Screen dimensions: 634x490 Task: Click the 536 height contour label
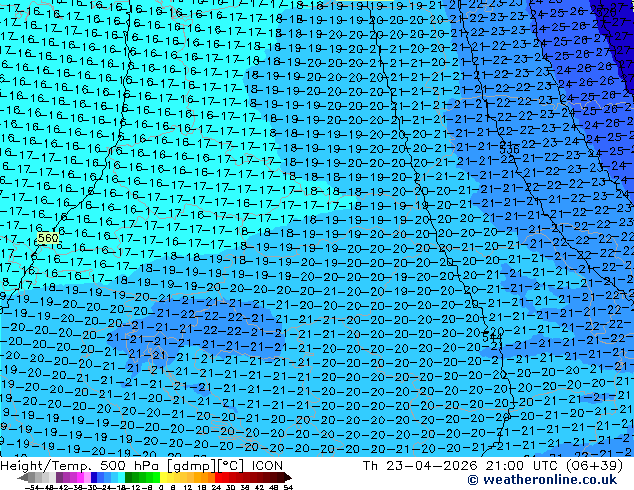pos(509,150)
